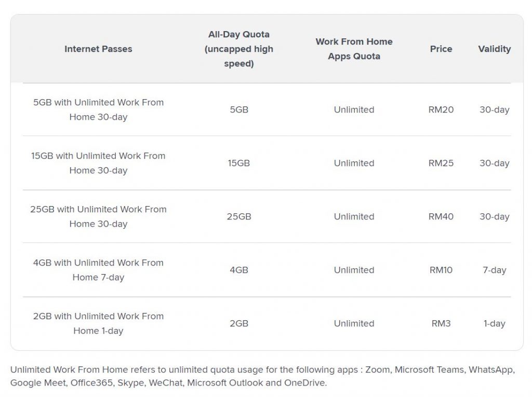This screenshot has height=397, width=532.
Task: Click the RM10 price cell
Action: click(x=441, y=270)
